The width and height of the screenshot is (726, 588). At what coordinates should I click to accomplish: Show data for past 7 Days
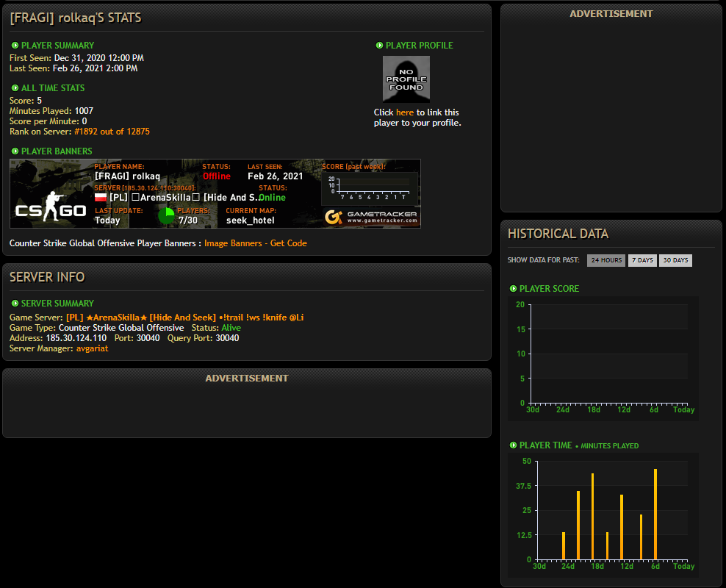642,260
